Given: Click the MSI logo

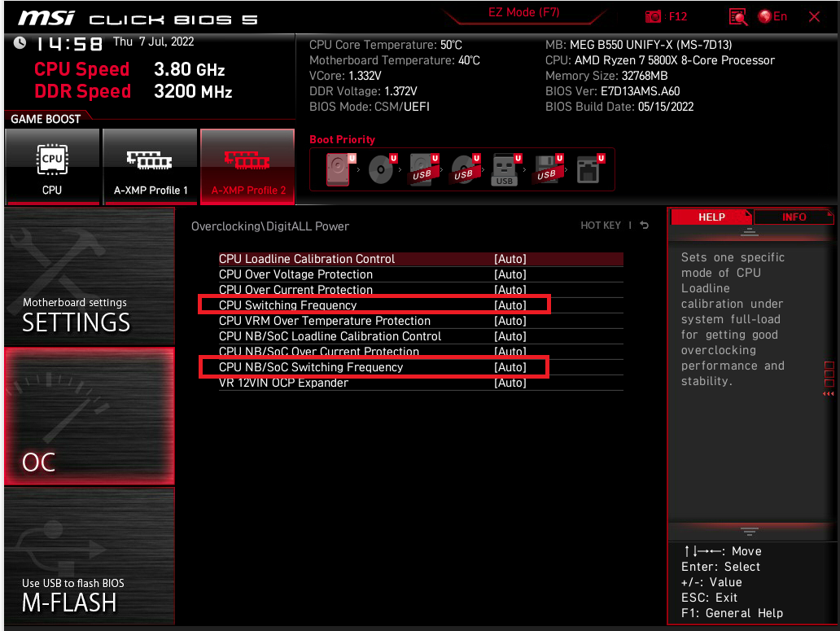Looking at the screenshot, I should pyautogui.click(x=46, y=18).
